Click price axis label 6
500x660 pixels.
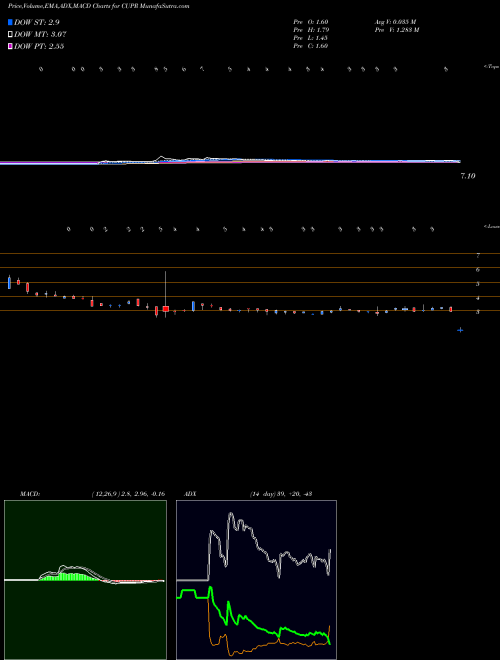tap(478, 269)
